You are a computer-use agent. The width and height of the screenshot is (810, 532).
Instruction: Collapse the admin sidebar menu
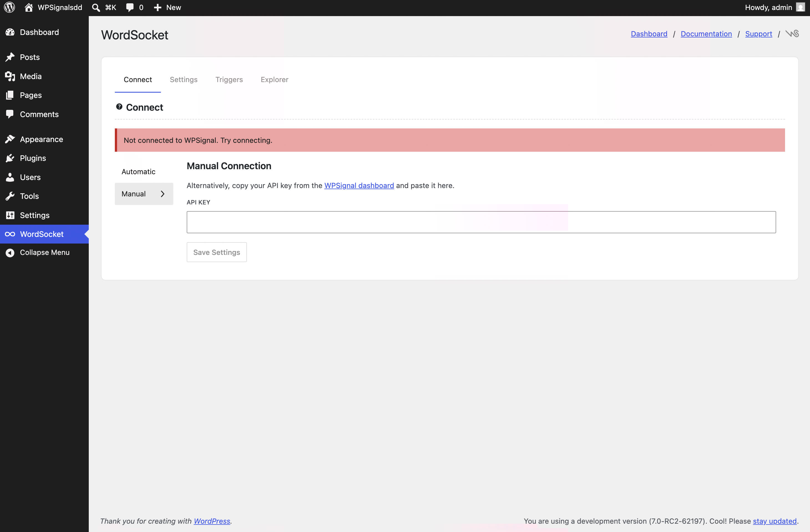(x=10, y=252)
